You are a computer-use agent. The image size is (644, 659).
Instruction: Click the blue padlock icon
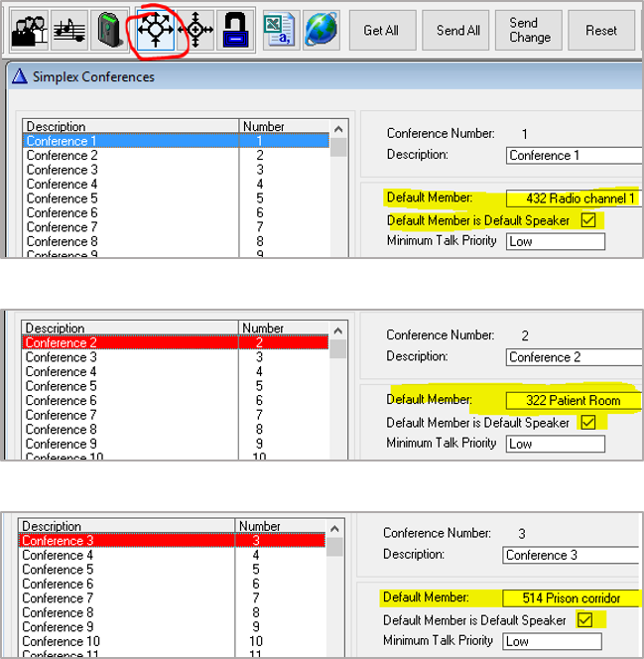pos(235,30)
